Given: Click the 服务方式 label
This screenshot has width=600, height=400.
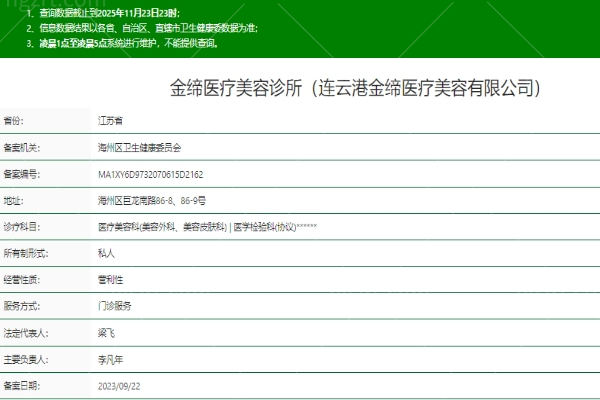Looking at the screenshot, I should click(21, 306).
